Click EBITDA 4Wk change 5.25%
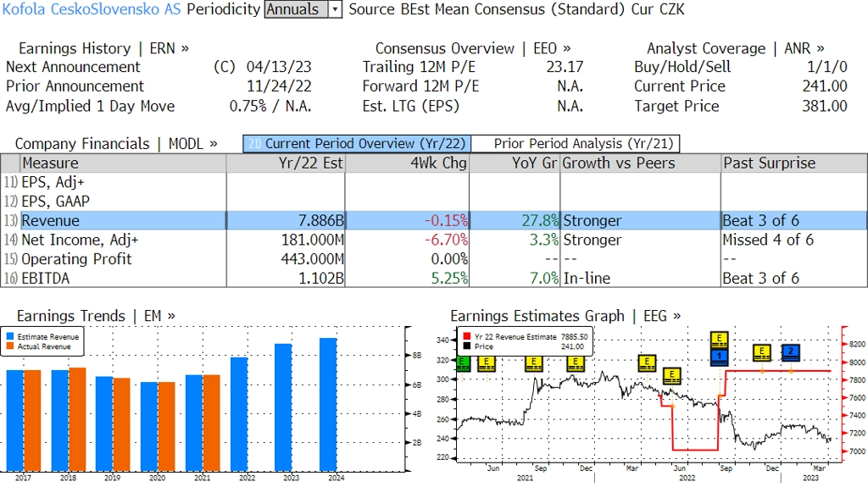The height and width of the screenshot is (487, 868). 449,279
